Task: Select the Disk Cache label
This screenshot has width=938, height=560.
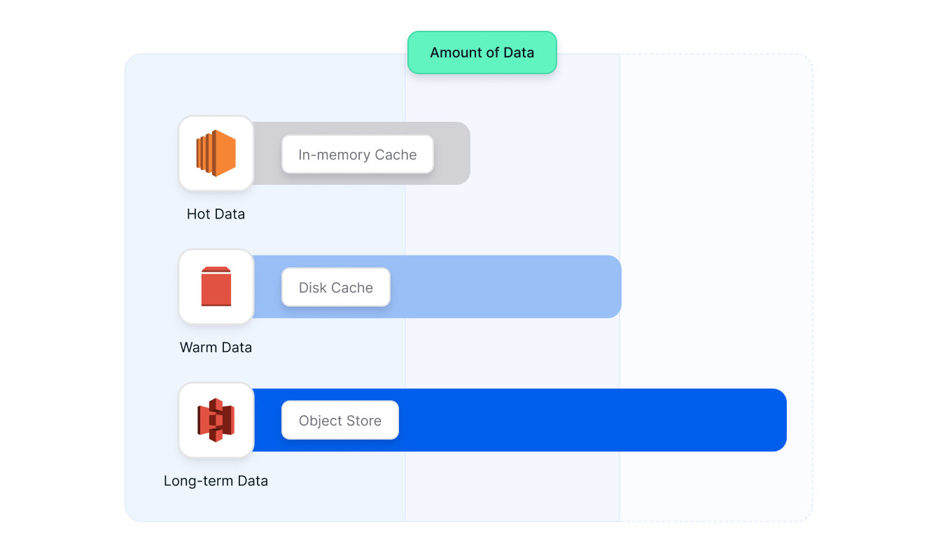Action: (x=335, y=288)
